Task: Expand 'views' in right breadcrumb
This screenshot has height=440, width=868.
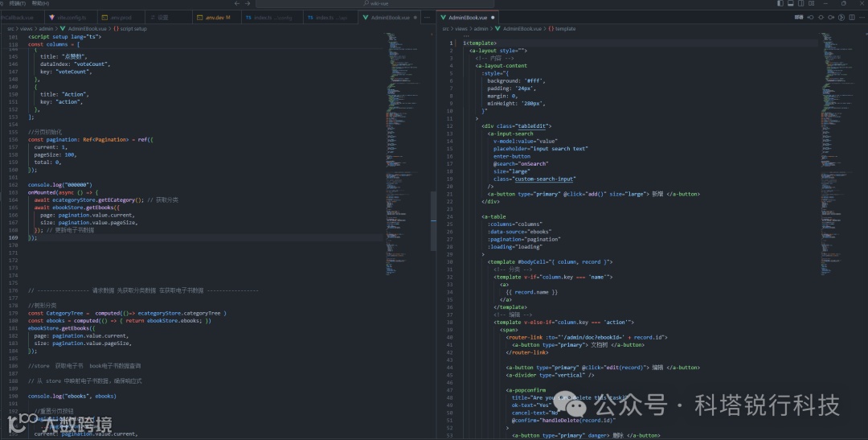Action: [461, 28]
